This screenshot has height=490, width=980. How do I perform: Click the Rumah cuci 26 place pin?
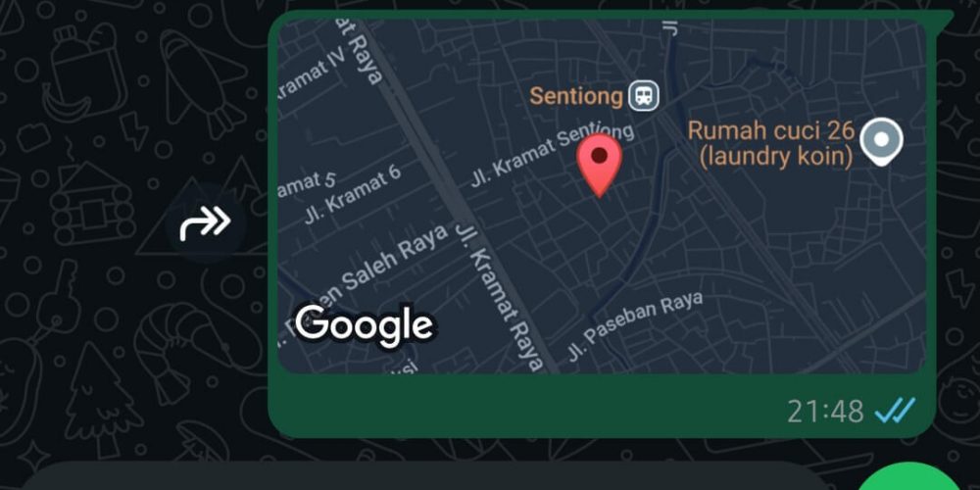(881, 142)
